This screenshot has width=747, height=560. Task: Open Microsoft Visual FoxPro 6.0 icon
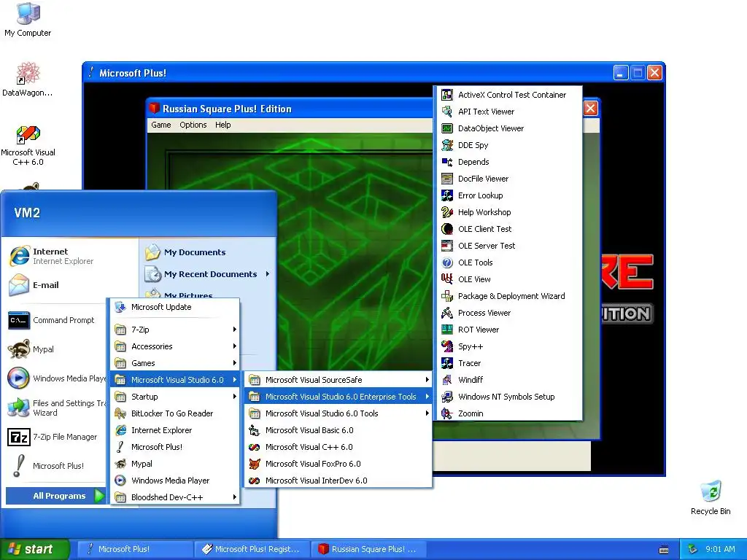click(255, 463)
